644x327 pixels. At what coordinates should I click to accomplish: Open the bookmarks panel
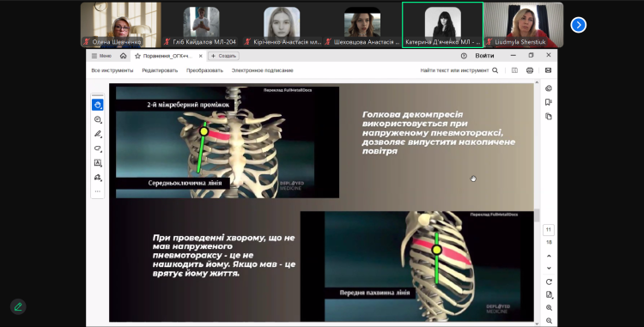549,102
